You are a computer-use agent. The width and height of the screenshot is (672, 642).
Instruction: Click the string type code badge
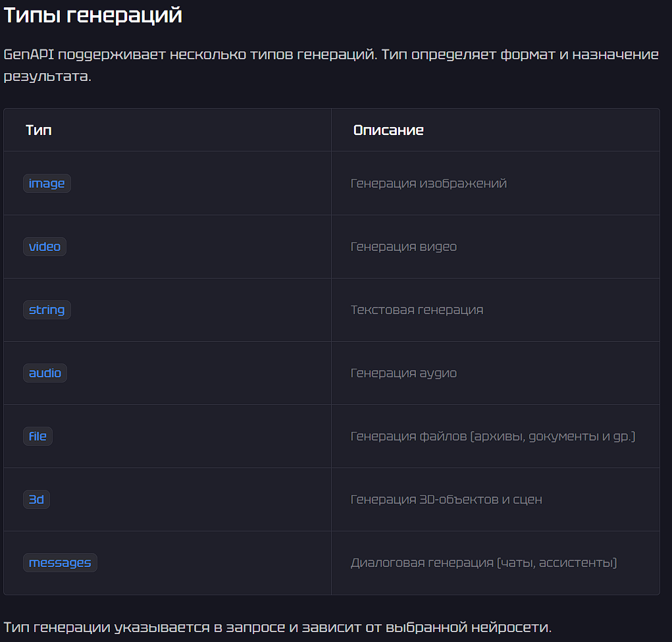[x=47, y=310]
